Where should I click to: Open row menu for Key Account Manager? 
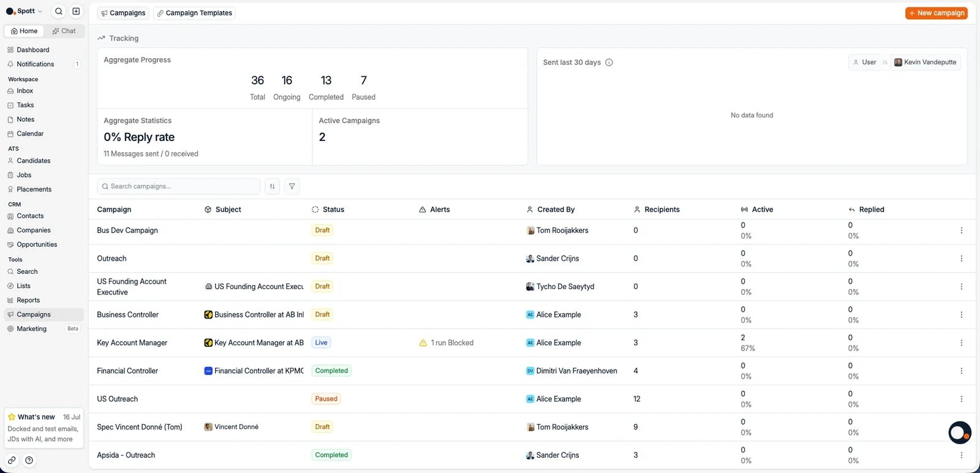click(x=961, y=343)
